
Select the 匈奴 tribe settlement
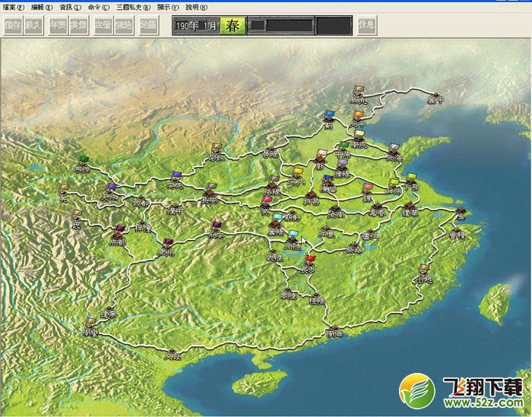tap(216, 152)
